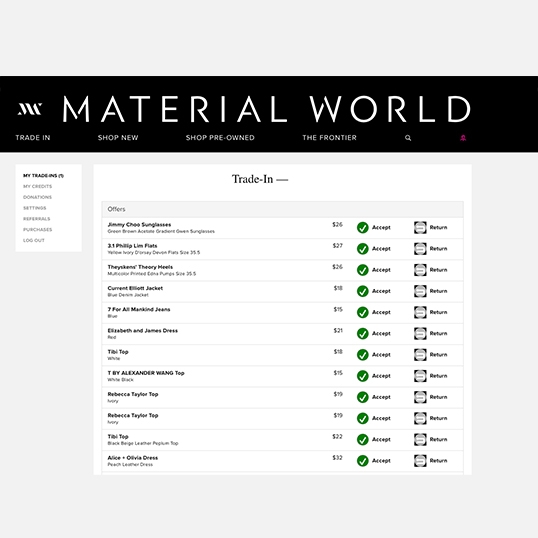The width and height of the screenshot is (538, 538).
Task: Accept checkmark for Theyskens' Theory Heels
Action: (363, 270)
